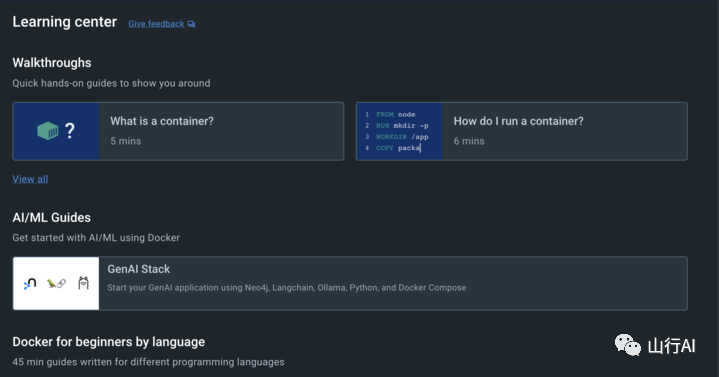The height and width of the screenshot is (377, 719).
Task: Click the feedback speech bubble icon
Action: [191, 24]
